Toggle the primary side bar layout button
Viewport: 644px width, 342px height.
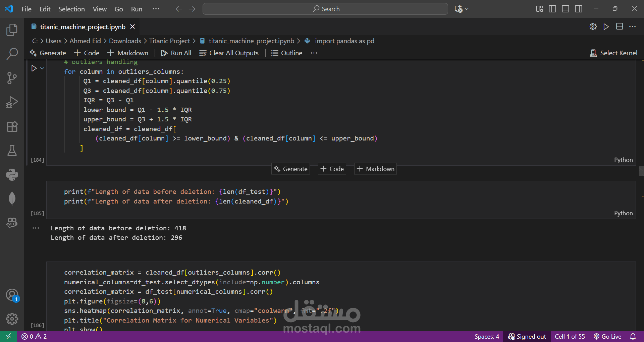(x=552, y=9)
